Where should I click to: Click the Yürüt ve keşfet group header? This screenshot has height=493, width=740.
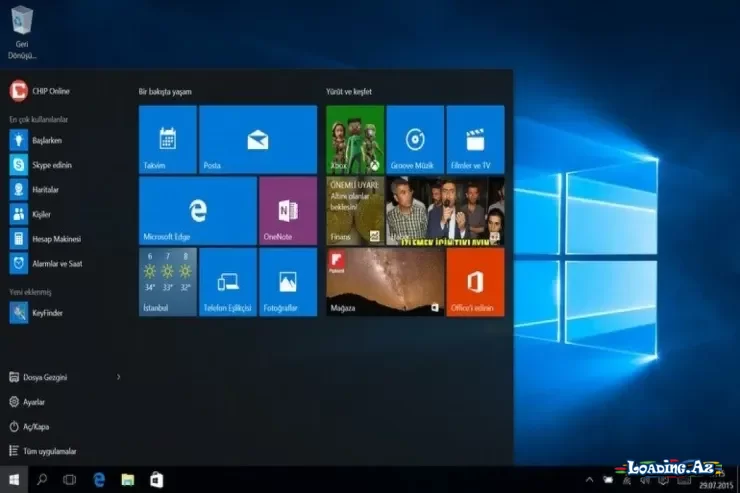click(x=349, y=92)
